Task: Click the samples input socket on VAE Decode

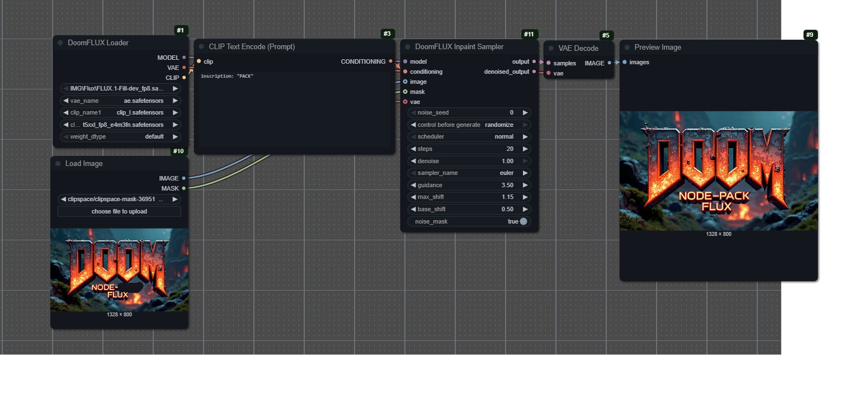Action: (548, 63)
